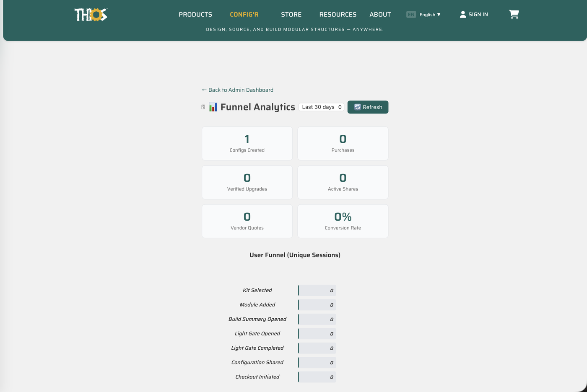
Task: Select the Configs Created card
Action: (x=247, y=143)
